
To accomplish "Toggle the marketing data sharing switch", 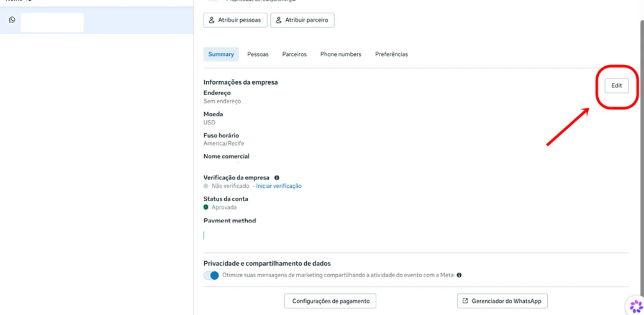I will point(211,275).
